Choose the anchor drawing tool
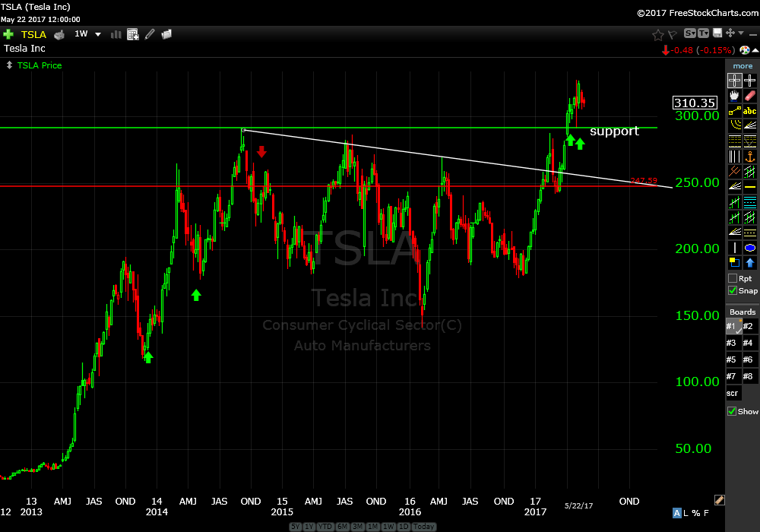Image resolution: width=760 pixels, height=532 pixels. pyautogui.click(x=750, y=157)
